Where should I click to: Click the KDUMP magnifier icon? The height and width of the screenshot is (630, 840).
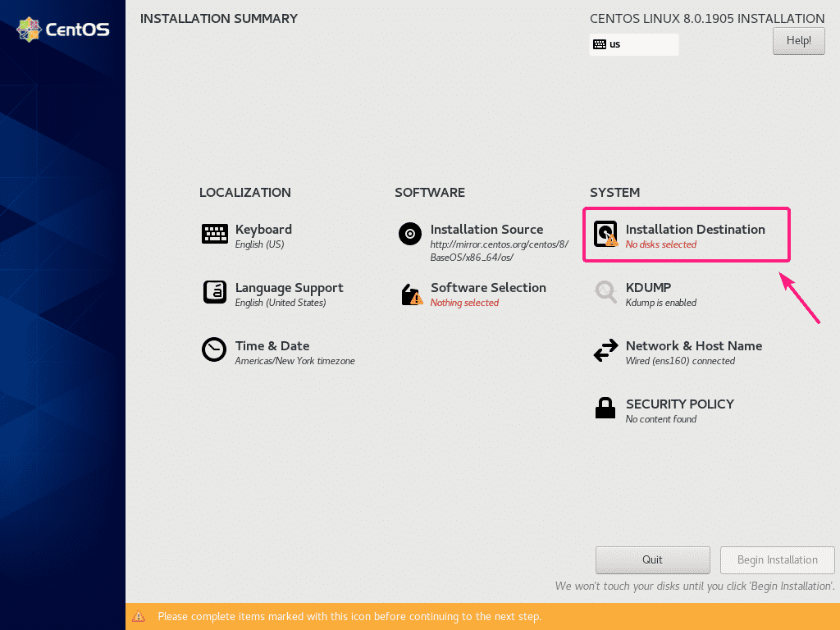(x=605, y=292)
